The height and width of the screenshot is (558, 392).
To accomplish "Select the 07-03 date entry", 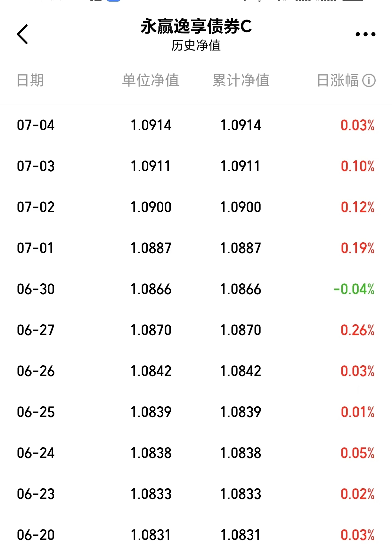I will click(36, 166).
